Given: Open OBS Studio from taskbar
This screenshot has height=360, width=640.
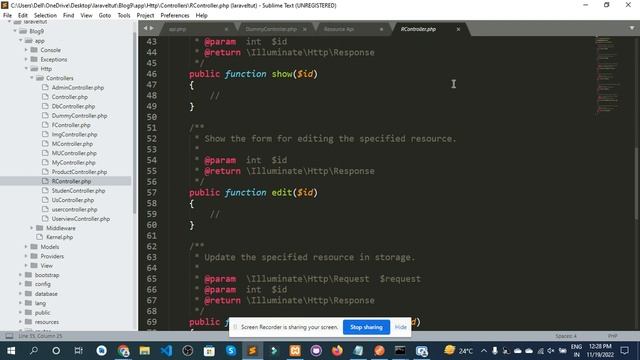Looking at the screenshot, I should pos(188,351).
